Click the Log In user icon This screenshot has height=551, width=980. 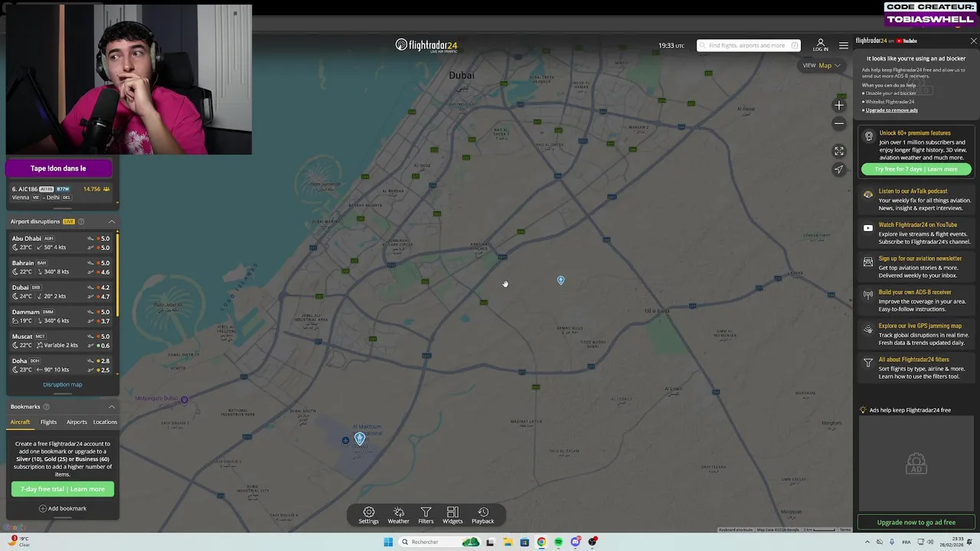pyautogui.click(x=820, y=45)
